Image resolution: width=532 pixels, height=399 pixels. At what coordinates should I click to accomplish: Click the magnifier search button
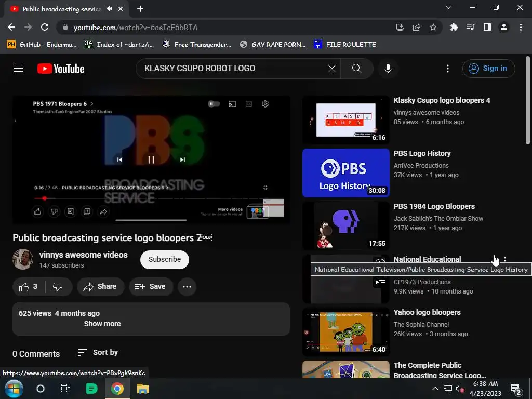pyautogui.click(x=356, y=69)
